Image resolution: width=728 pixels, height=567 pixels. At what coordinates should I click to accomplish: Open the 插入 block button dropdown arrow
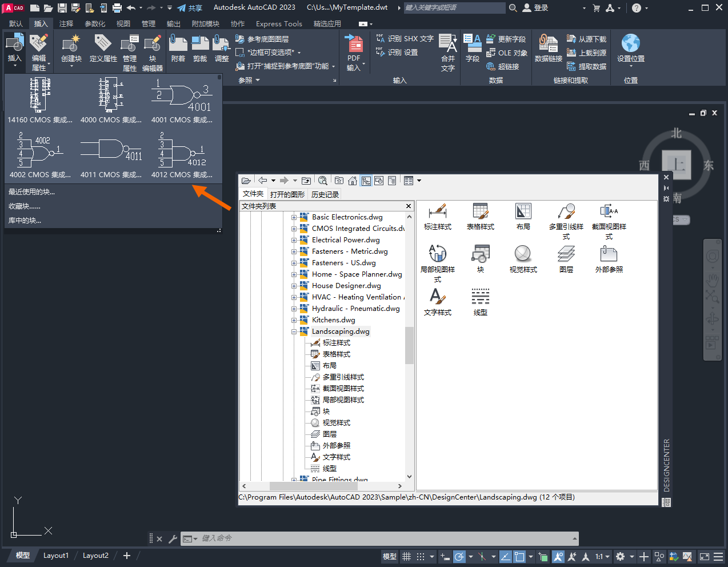[14, 65]
